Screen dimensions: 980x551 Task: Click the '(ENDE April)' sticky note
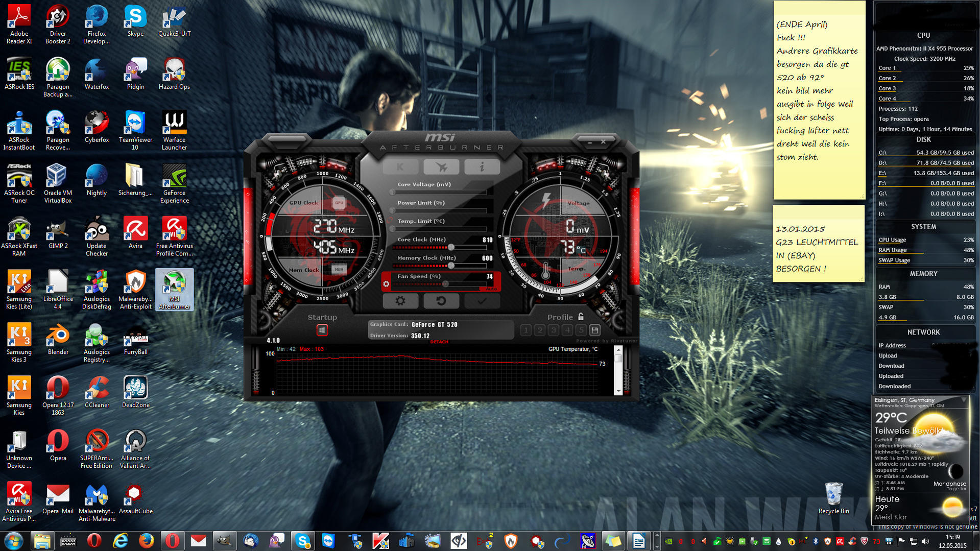pyautogui.click(x=819, y=100)
